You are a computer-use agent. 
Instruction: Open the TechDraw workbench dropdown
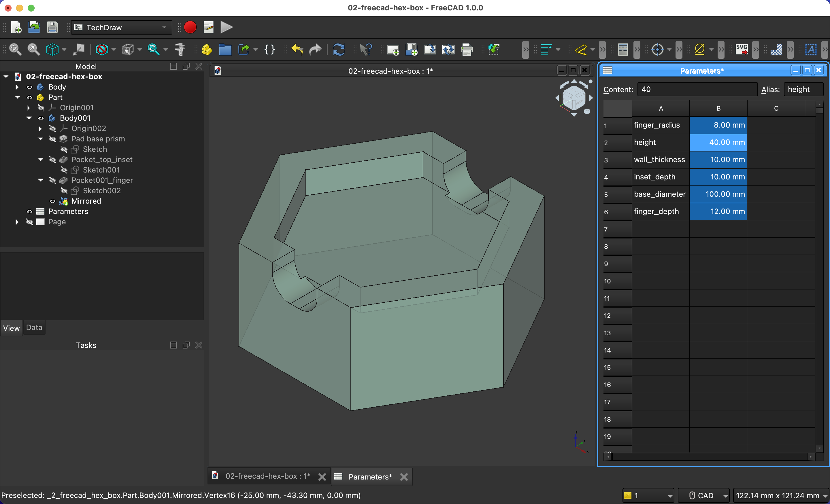(122, 28)
